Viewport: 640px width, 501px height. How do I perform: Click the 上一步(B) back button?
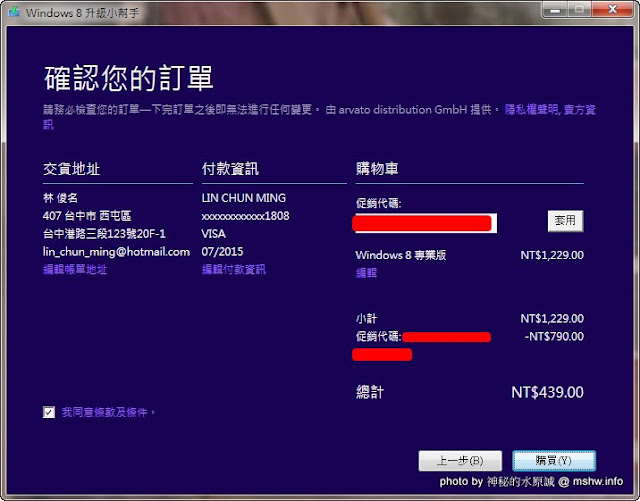(460, 461)
